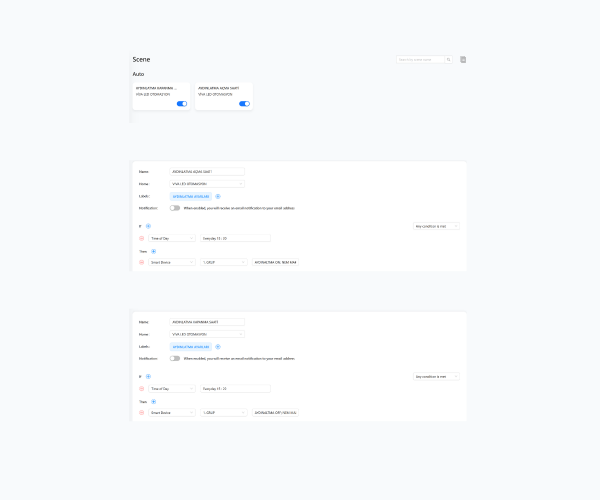
Task: Open the scene log document icon
Action: pyautogui.click(x=463, y=60)
